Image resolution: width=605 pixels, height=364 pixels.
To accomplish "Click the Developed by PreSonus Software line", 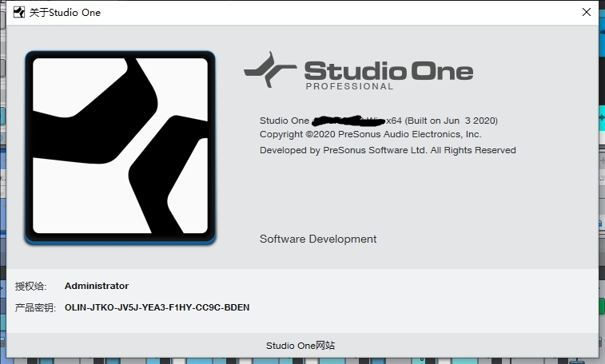I will [x=388, y=150].
